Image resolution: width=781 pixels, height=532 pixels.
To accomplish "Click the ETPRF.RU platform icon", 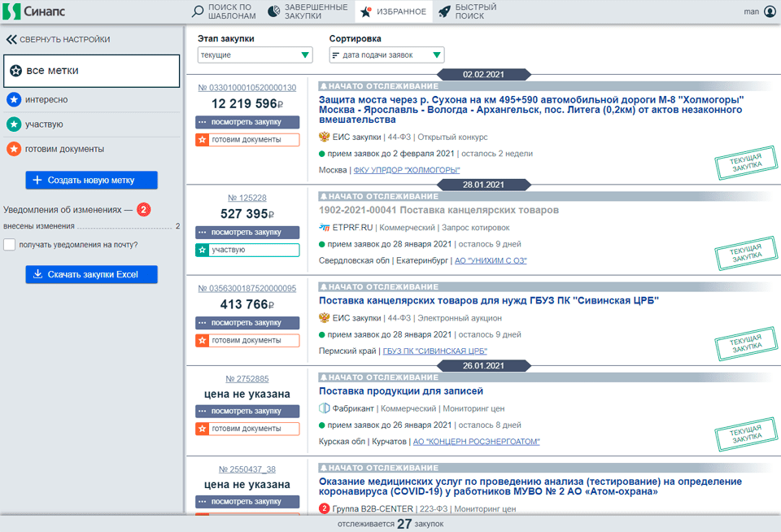I will (325, 227).
